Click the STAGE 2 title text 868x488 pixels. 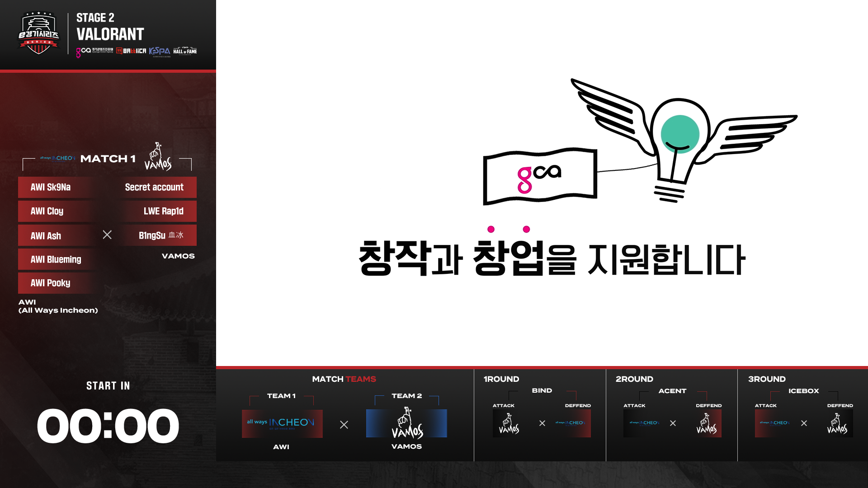coord(95,18)
